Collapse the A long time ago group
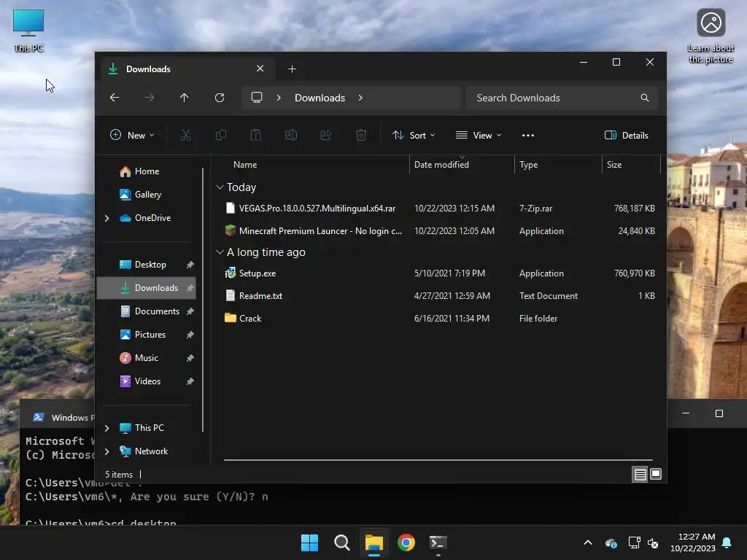The width and height of the screenshot is (747, 560). coord(220,252)
